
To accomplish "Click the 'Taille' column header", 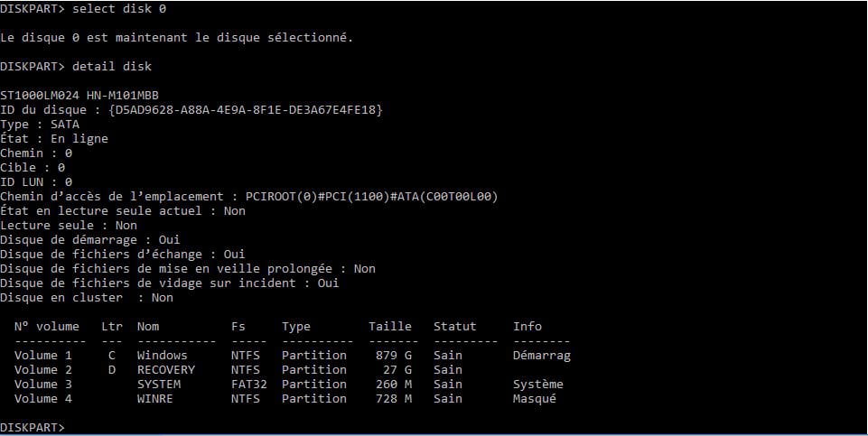I will point(390,326).
